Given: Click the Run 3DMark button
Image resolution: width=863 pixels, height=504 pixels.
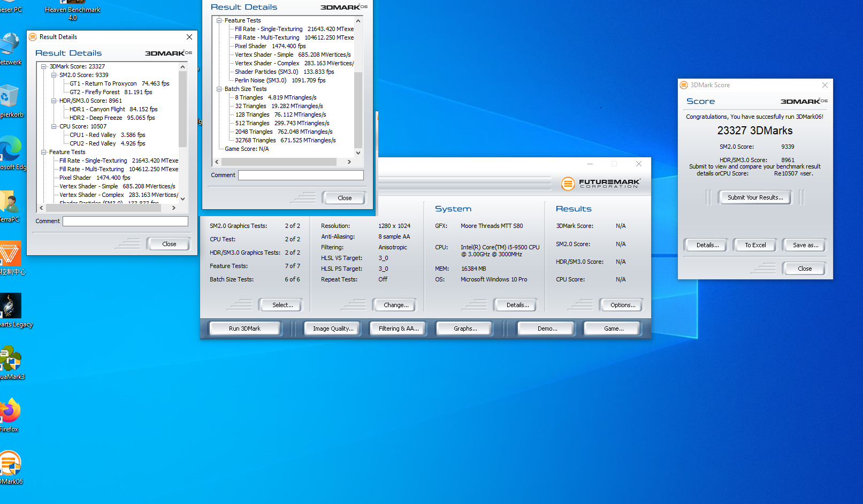Looking at the screenshot, I should click(245, 329).
